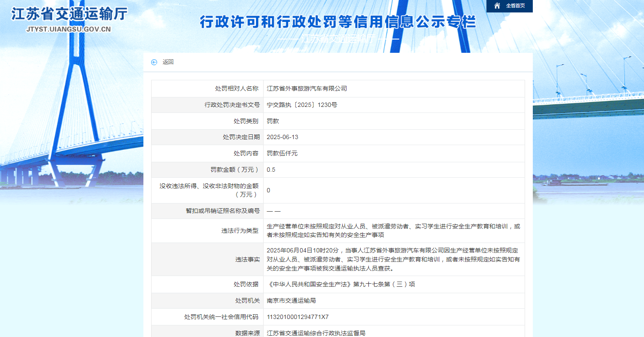Select the fine amount 0.5
This screenshot has height=337, width=644.
coord(271,170)
